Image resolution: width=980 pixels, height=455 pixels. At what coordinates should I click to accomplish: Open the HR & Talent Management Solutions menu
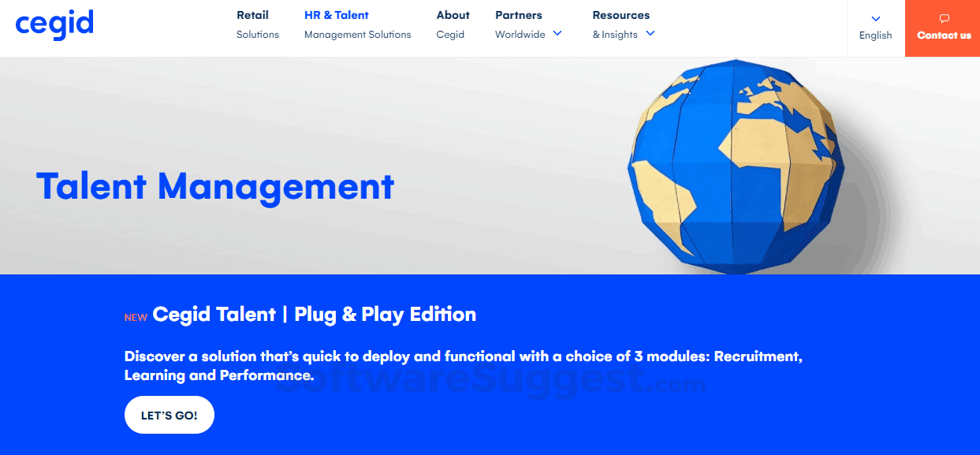(x=358, y=24)
